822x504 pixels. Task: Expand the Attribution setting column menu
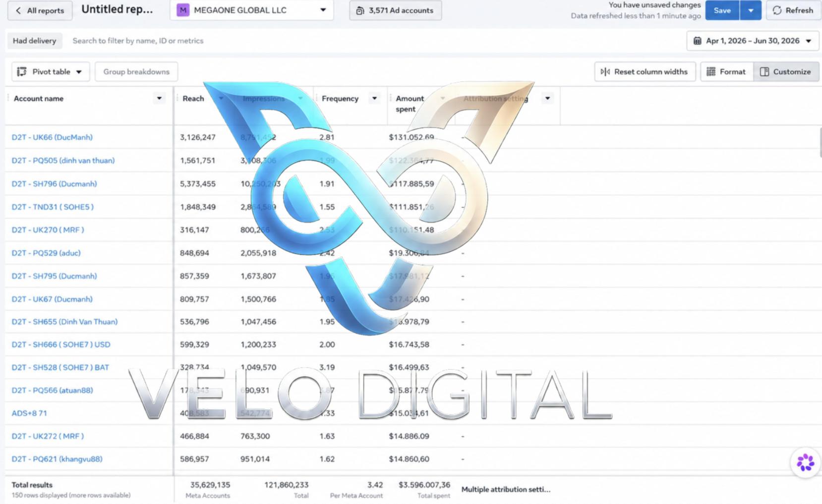coord(547,98)
